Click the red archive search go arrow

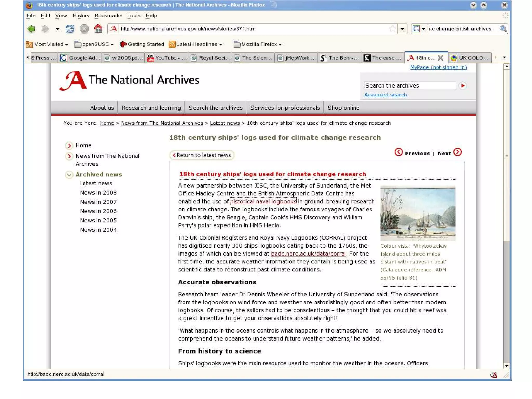pos(462,86)
